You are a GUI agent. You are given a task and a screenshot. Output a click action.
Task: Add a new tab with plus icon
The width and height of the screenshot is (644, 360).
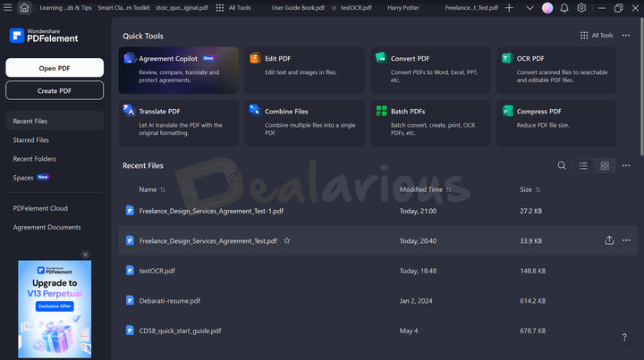tap(509, 8)
